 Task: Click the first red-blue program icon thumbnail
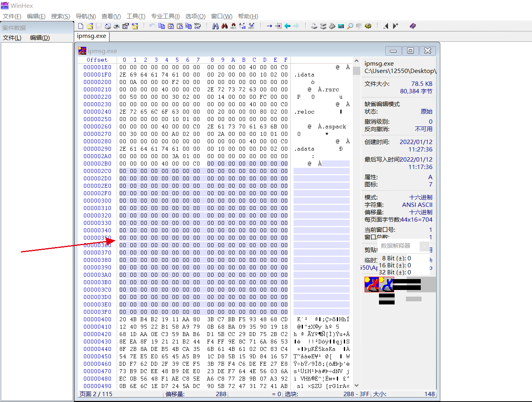[372, 285]
